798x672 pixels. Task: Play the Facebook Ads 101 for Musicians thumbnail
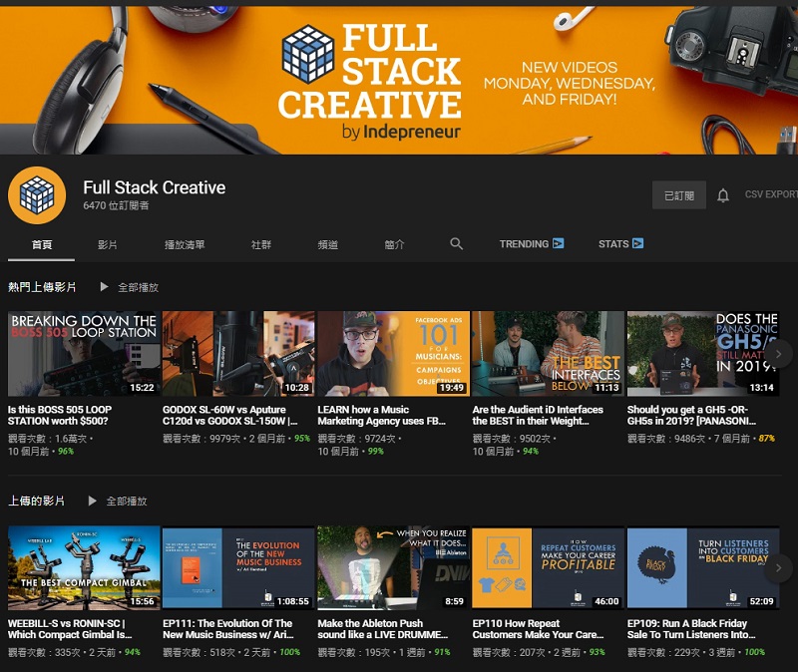click(393, 354)
